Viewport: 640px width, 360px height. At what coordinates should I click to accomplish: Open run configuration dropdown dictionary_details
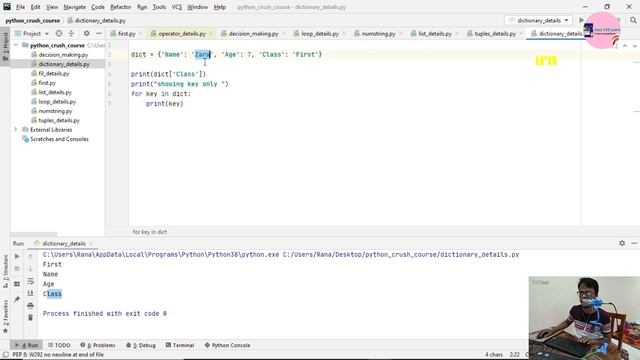(539, 20)
